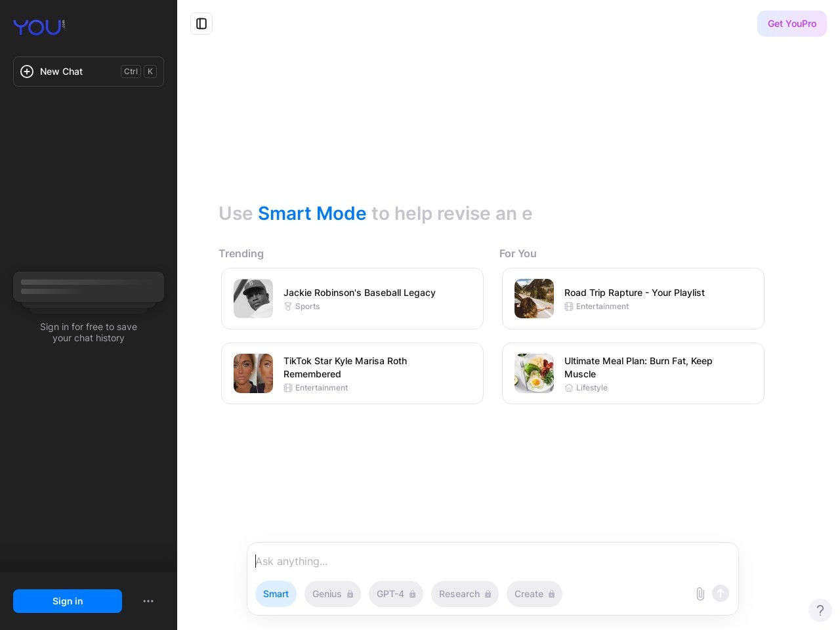Toggle the sidebar panel icon
The width and height of the screenshot is (840, 630).
pyautogui.click(x=201, y=24)
